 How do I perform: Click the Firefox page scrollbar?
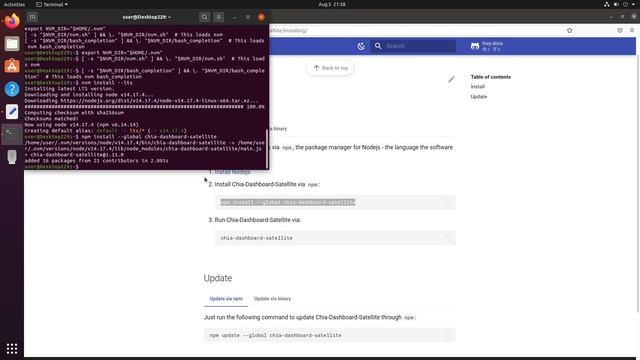pos(638,184)
